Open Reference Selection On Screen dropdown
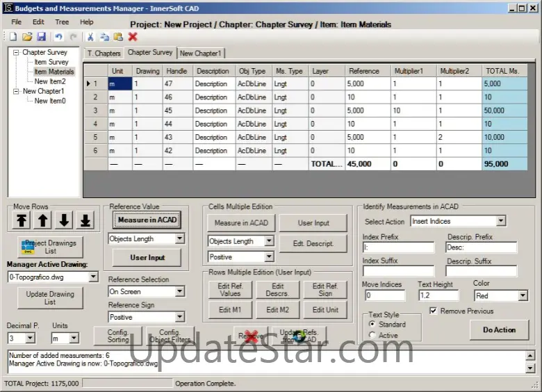Viewport: 542px width, 392px height. [x=180, y=292]
